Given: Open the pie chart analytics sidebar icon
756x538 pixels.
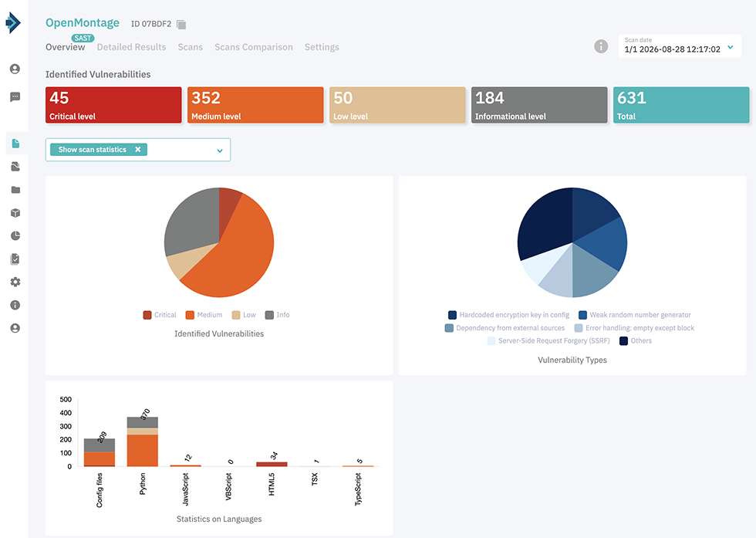Looking at the screenshot, I should pyautogui.click(x=15, y=235).
